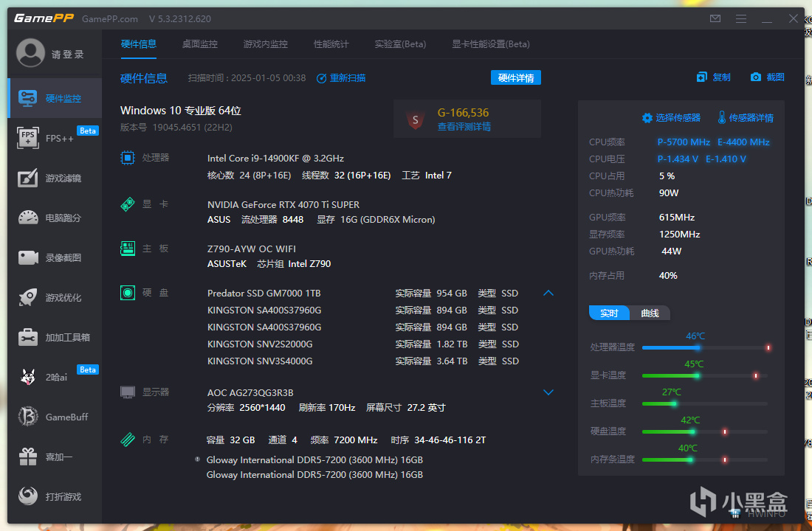
Task: Open the 查看评测详情 link
Action: pyautogui.click(x=464, y=127)
